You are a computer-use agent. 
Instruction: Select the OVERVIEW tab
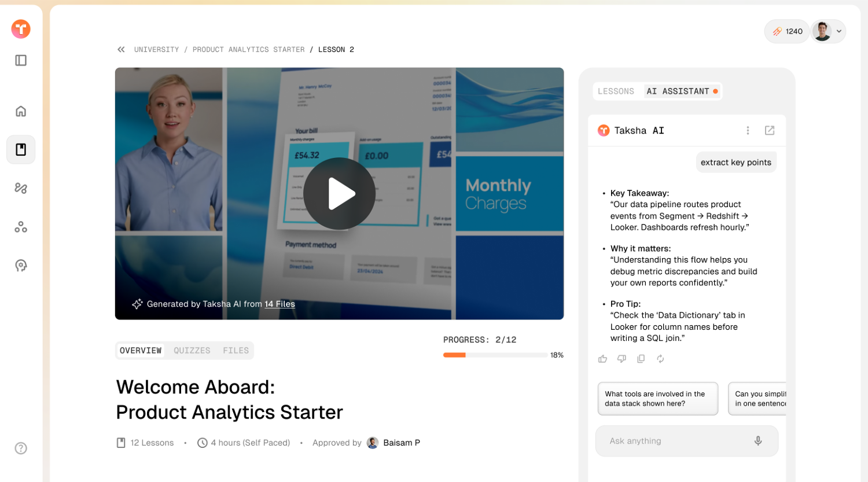click(141, 351)
